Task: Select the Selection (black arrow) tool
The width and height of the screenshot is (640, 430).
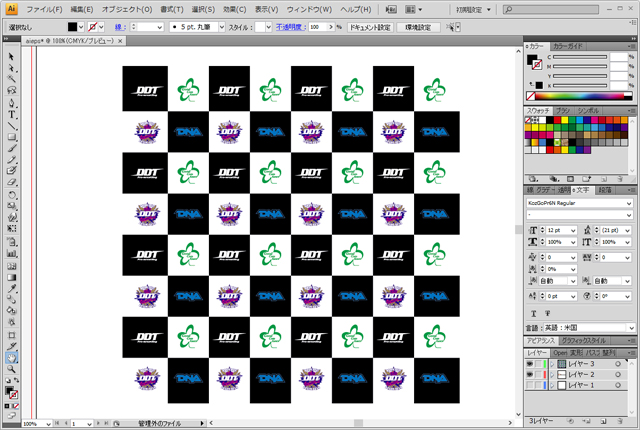Action: pos(11,57)
